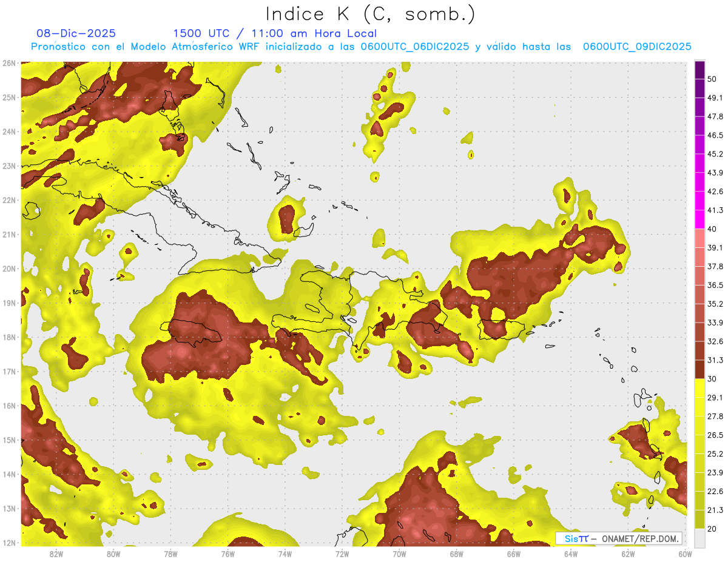The height and width of the screenshot is (562, 728).
Task: Click the '1500 UTC / 11:00 am Hora Local' time label
Action: point(275,34)
